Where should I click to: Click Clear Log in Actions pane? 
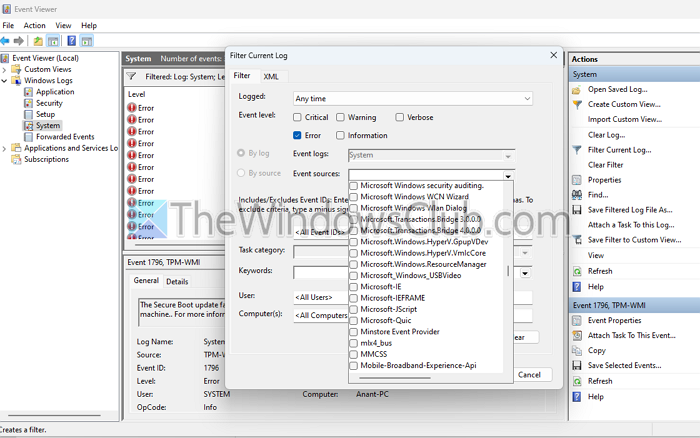pos(606,135)
